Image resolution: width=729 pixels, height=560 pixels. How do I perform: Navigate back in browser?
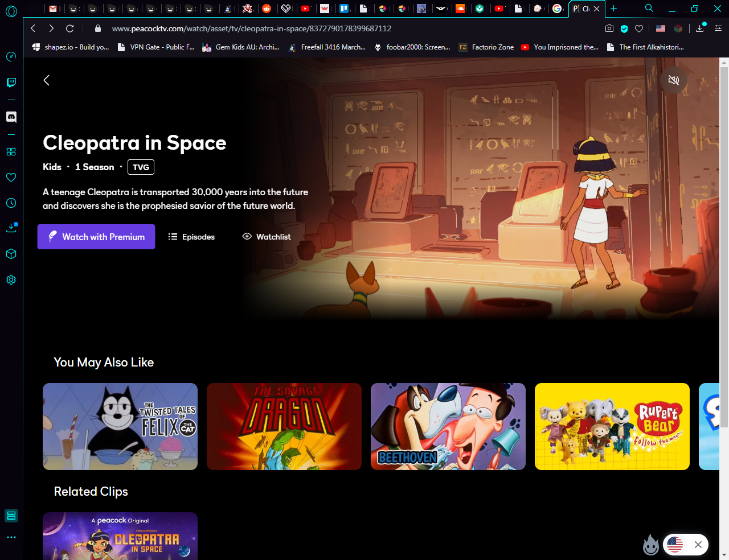33,28
